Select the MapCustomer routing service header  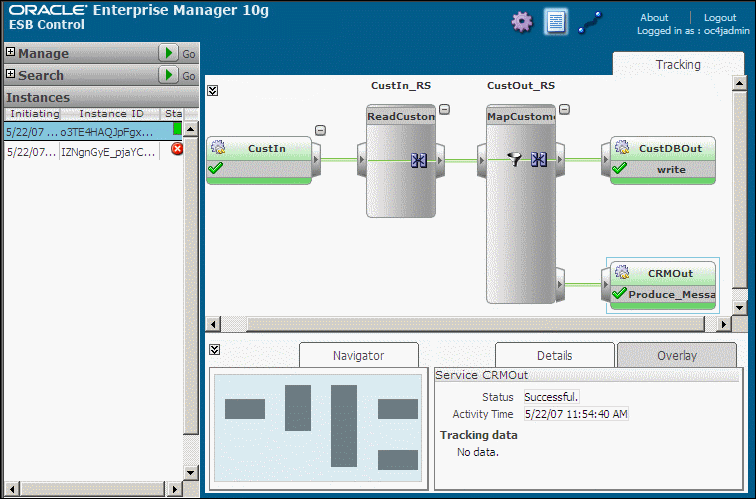pyautogui.click(x=521, y=116)
